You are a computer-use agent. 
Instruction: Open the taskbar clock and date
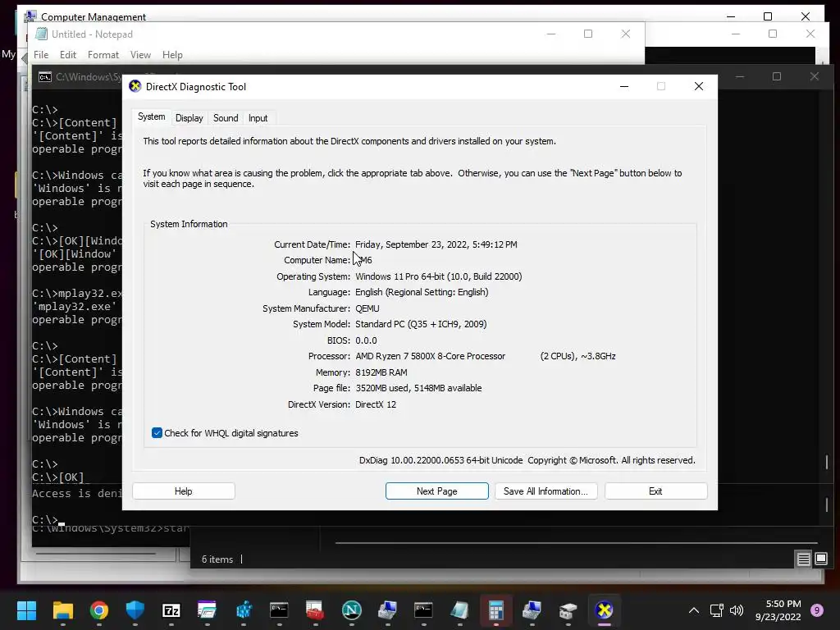click(778, 610)
